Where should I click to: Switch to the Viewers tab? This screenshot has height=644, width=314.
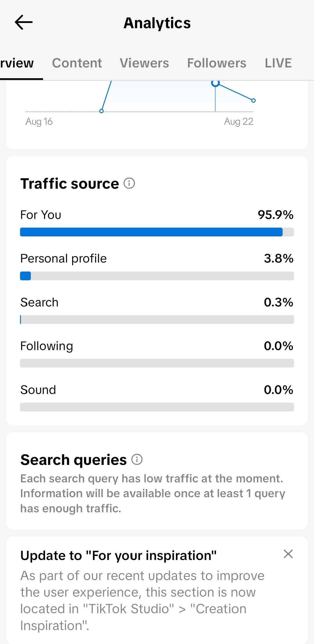144,63
